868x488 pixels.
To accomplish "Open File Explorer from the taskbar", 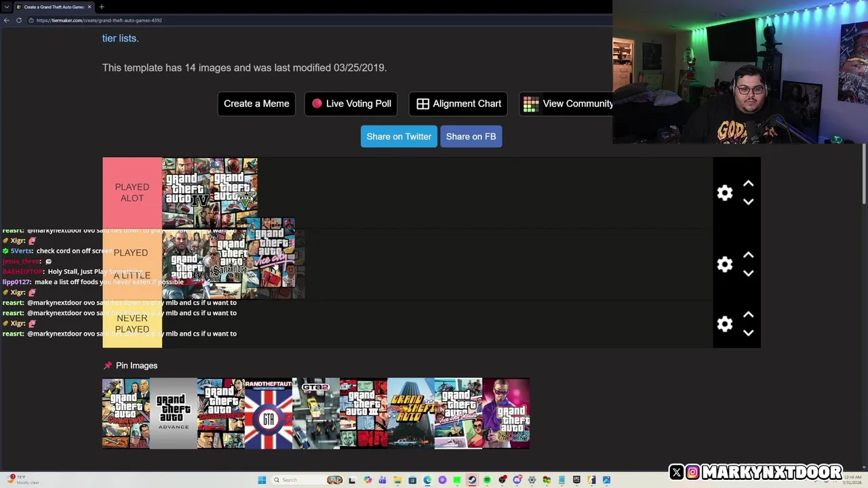I will (397, 480).
